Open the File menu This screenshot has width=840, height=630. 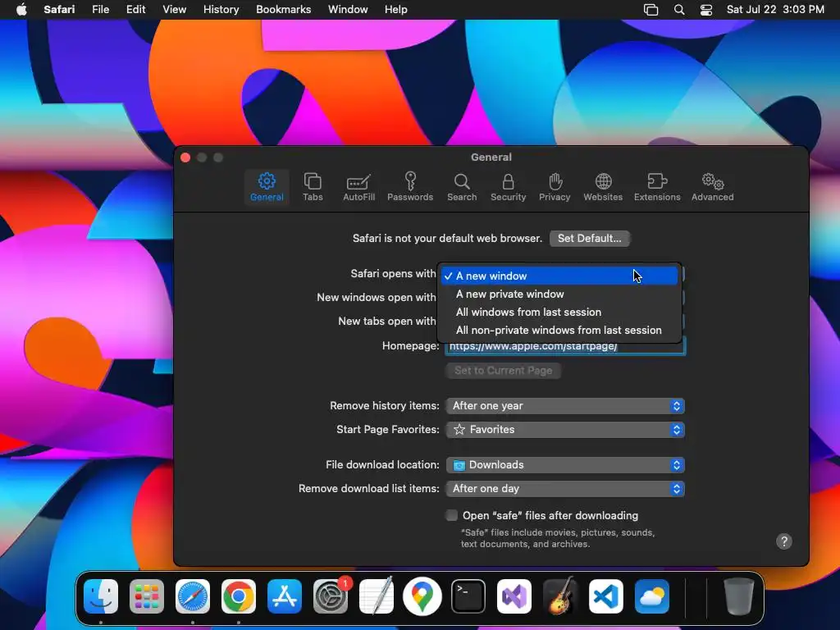coord(100,10)
